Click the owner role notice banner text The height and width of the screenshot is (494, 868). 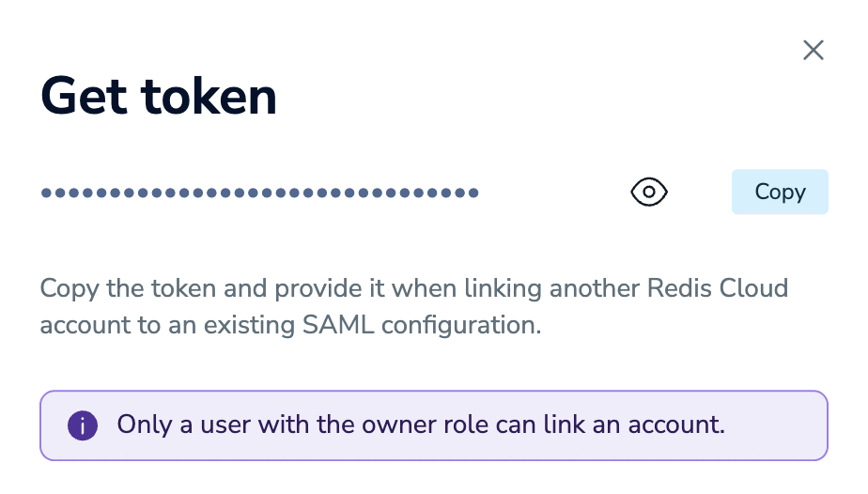tap(421, 425)
